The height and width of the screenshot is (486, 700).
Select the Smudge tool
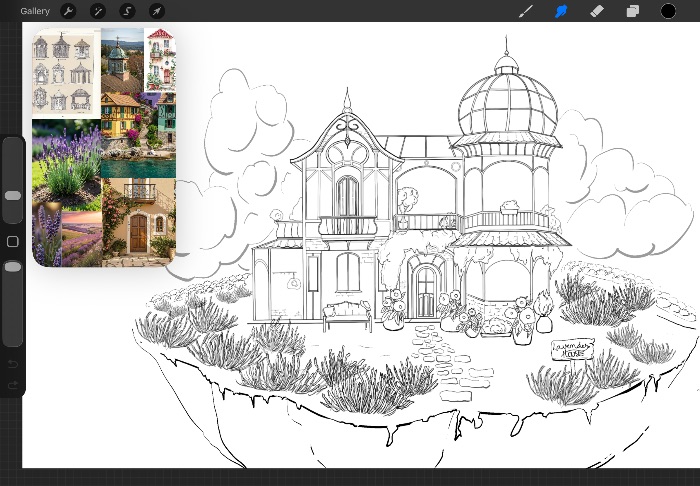pos(561,11)
